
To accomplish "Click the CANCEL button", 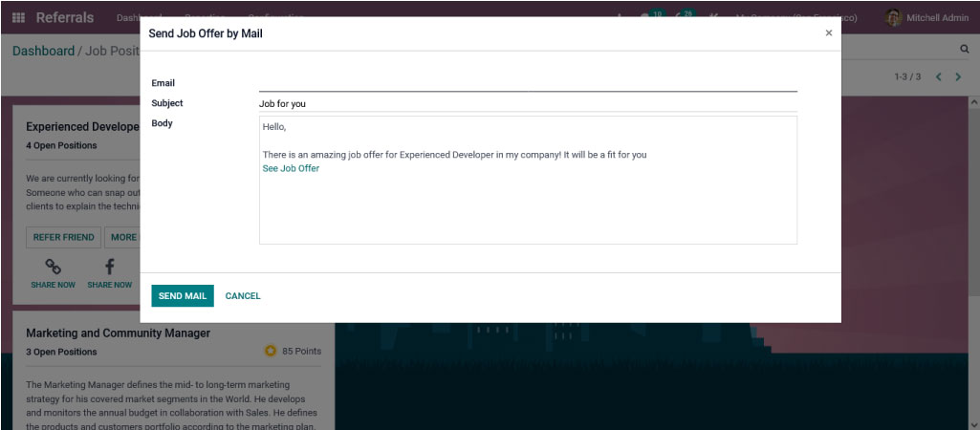I will pyautogui.click(x=243, y=295).
